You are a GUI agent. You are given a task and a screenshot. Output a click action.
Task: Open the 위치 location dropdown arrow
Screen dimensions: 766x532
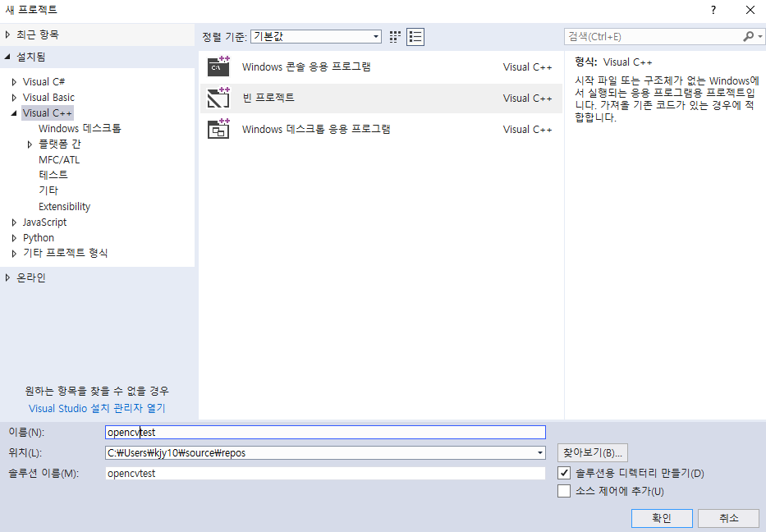(540, 453)
